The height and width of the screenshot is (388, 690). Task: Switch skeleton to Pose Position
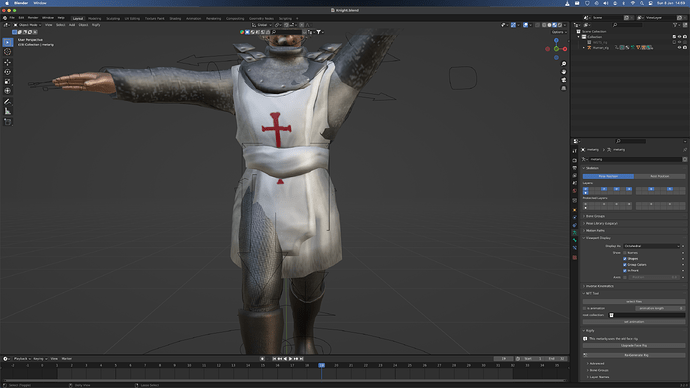[x=608, y=176]
